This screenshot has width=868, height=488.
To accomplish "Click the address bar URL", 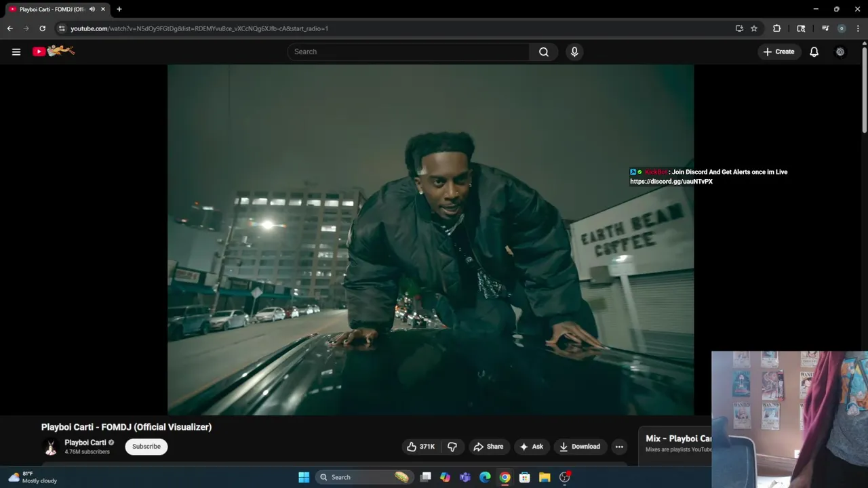I will click(x=199, y=28).
